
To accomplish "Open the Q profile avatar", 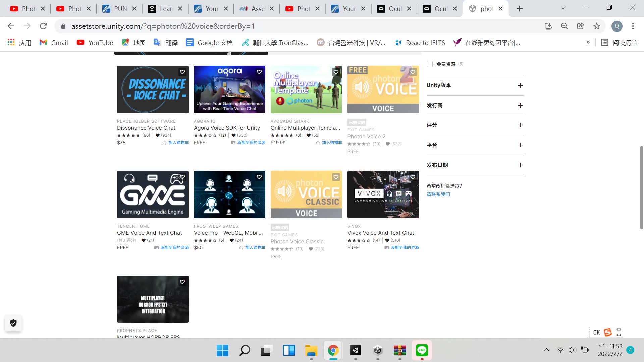I will pyautogui.click(x=617, y=26).
